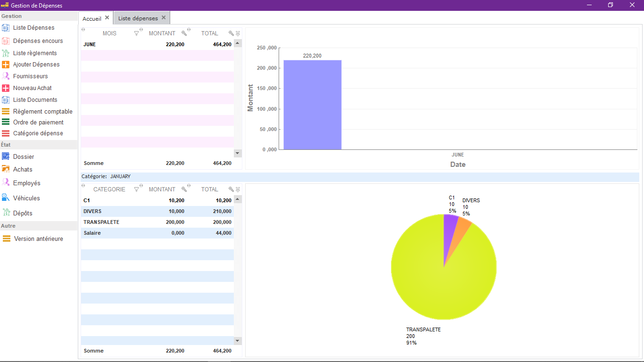Click the down arrow of the category table scrollbar
This screenshot has width=644, height=362.
point(238,341)
